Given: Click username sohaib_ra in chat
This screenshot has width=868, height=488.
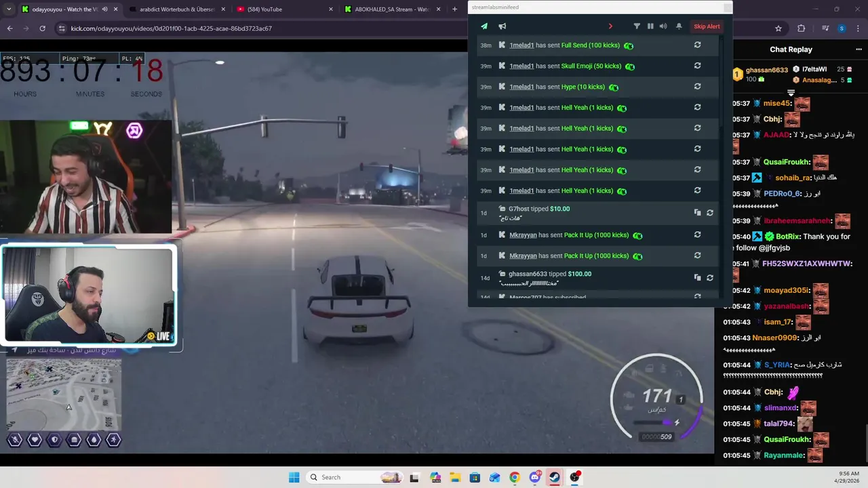Looking at the screenshot, I should 793,178.
